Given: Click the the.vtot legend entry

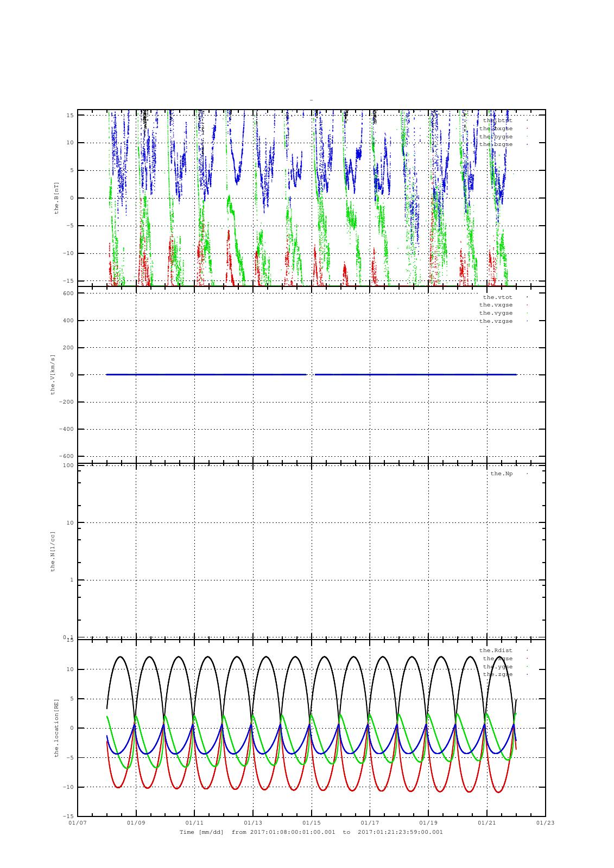Looking at the screenshot, I should click(x=497, y=297).
